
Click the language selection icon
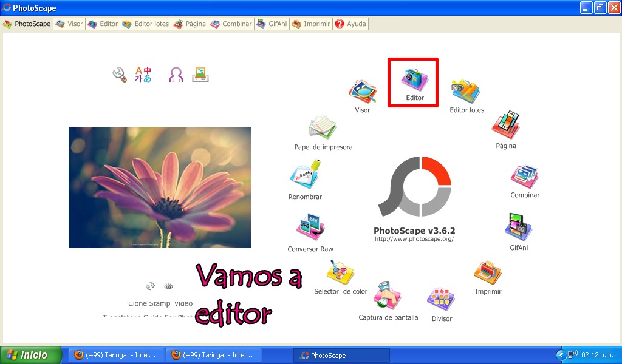[143, 74]
